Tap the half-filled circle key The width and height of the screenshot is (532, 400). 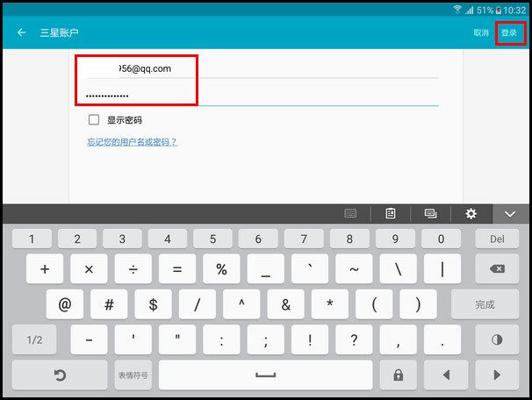click(x=497, y=339)
